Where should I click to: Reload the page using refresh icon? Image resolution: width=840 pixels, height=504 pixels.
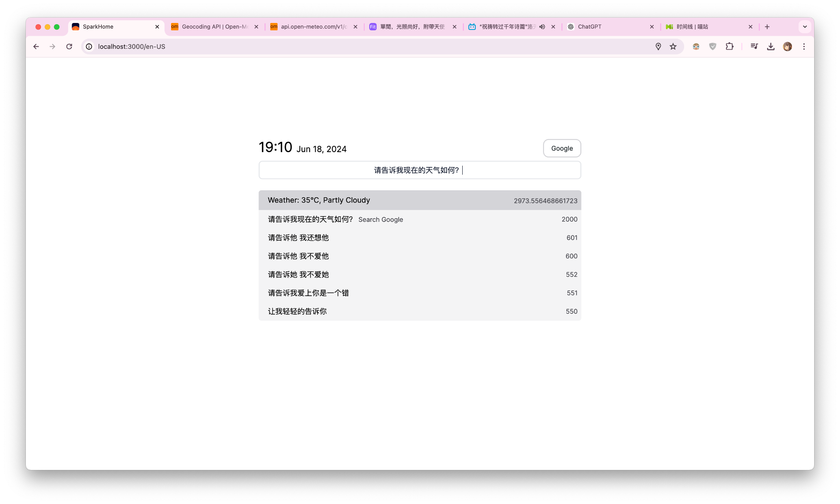click(69, 46)
